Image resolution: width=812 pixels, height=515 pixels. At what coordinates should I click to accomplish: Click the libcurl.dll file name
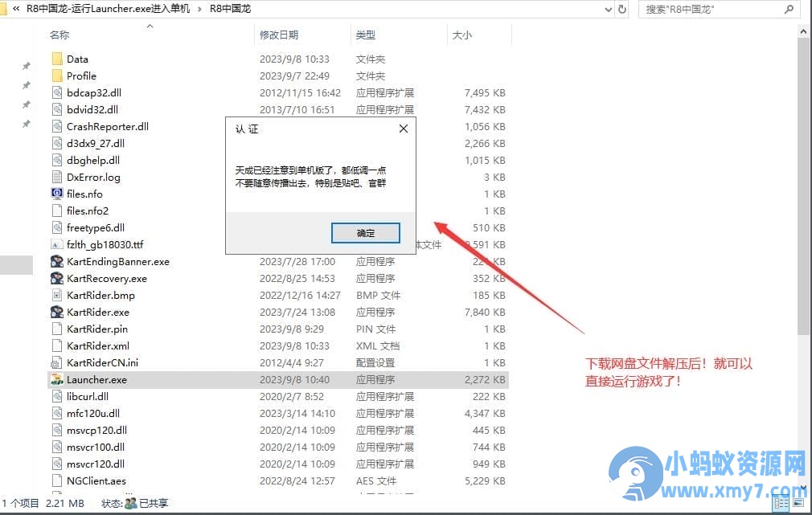click(x=88, y=396)
